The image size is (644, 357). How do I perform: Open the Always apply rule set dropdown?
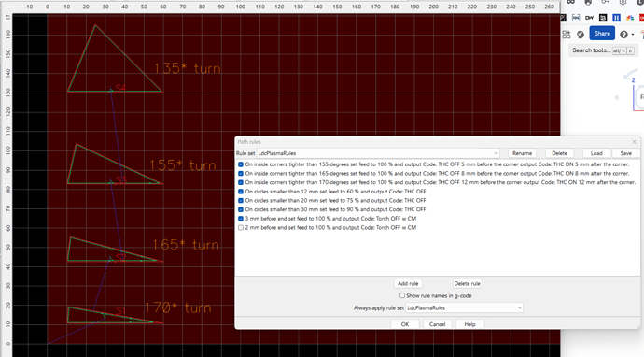[464, 307]
